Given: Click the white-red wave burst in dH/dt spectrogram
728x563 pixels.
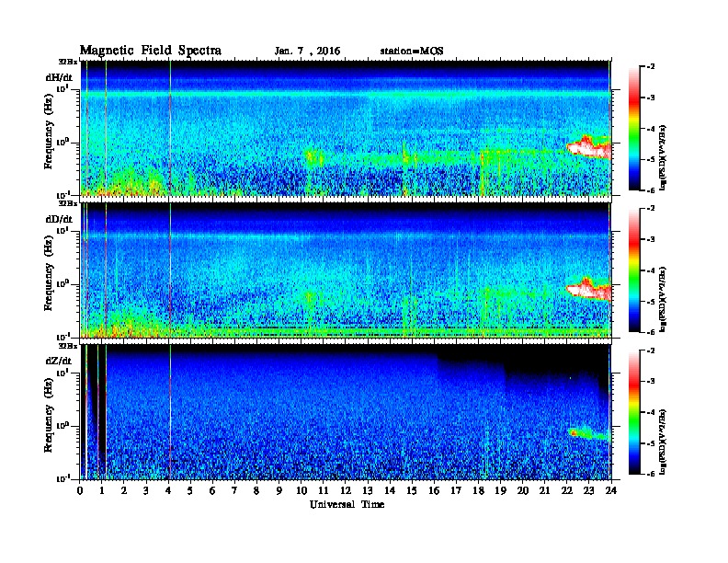Looking at the screenshot, I should (588, 148).
